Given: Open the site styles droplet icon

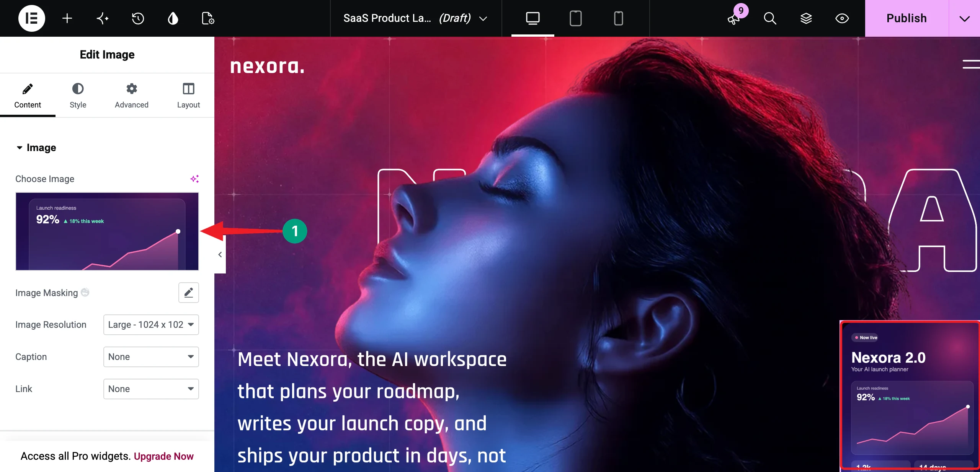Looking at the screenshot, I should 173,18.
